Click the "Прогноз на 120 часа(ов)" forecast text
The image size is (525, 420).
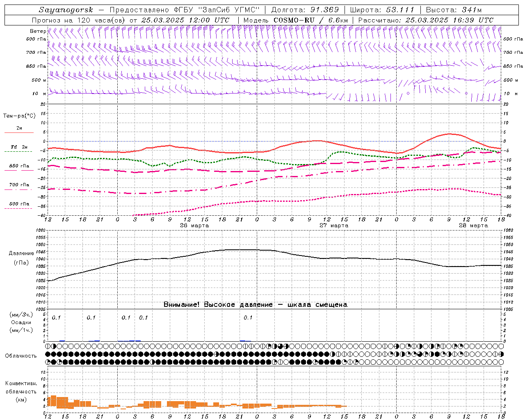tap(78, 20)
